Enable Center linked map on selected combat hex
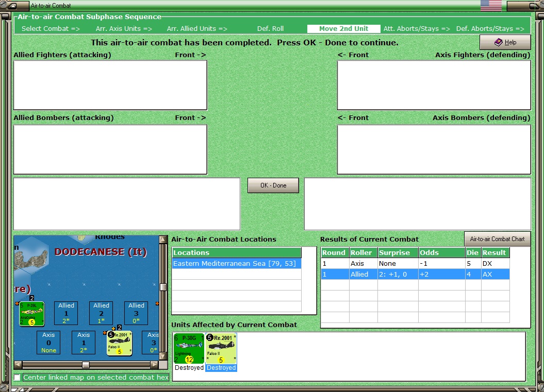This screenshot has height=392, width=544. (x=17, y=377)
